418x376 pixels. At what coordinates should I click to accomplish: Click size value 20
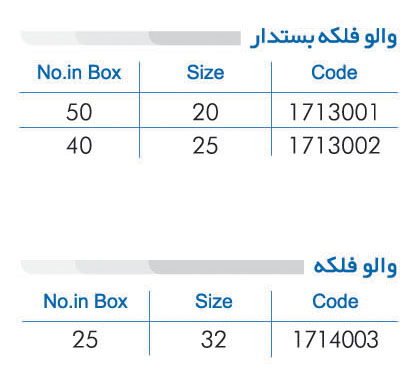coord(205,112)
